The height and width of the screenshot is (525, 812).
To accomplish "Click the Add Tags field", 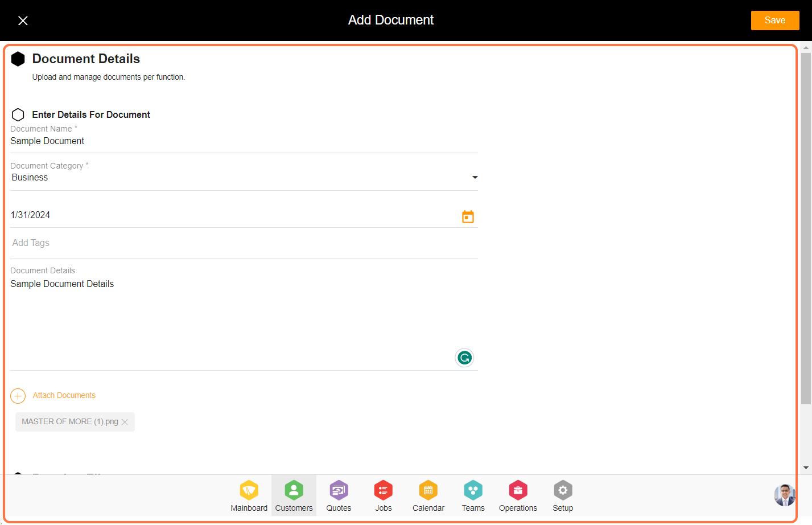I will tap(244, 243).
